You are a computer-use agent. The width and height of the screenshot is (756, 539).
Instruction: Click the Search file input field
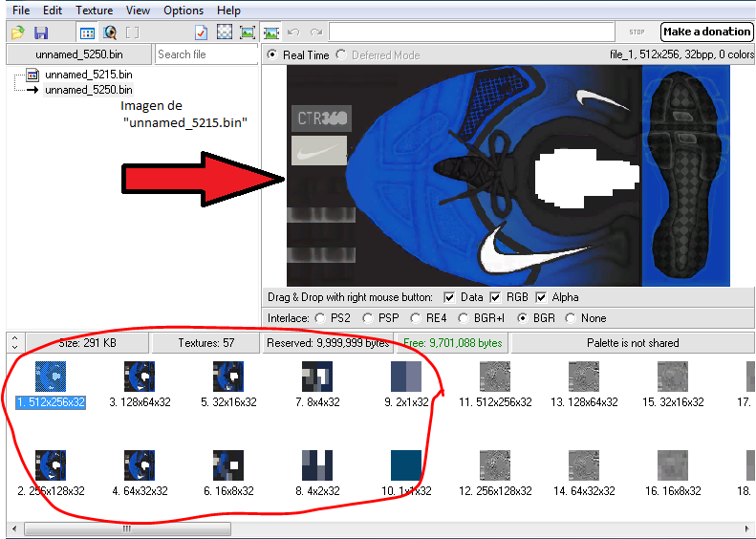tap(205, 54)
